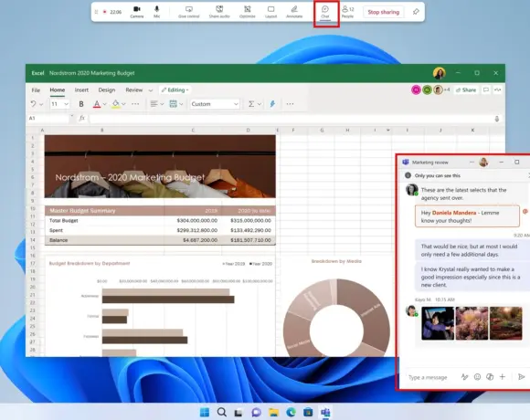Viewport: 530px width, 420px height.
Task: Click the Excel account profile picture
Action: (440, 73)
